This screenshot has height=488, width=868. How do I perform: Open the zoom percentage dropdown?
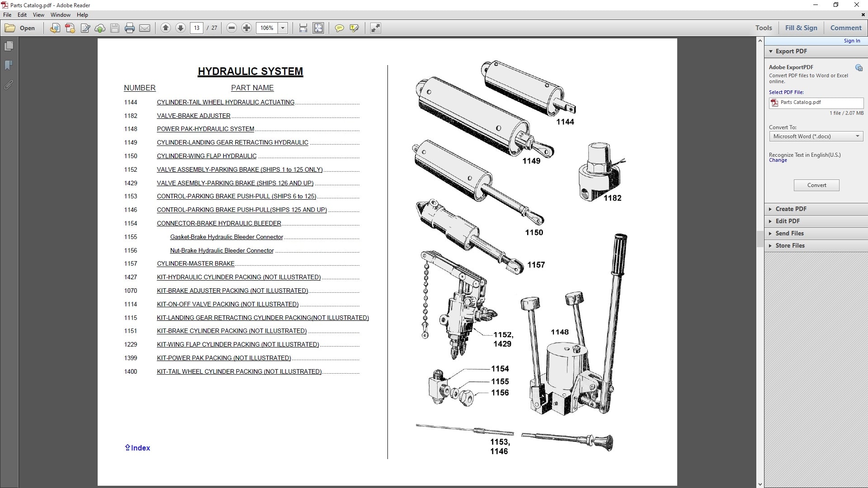pyautogui.click(x=283, y=28)
